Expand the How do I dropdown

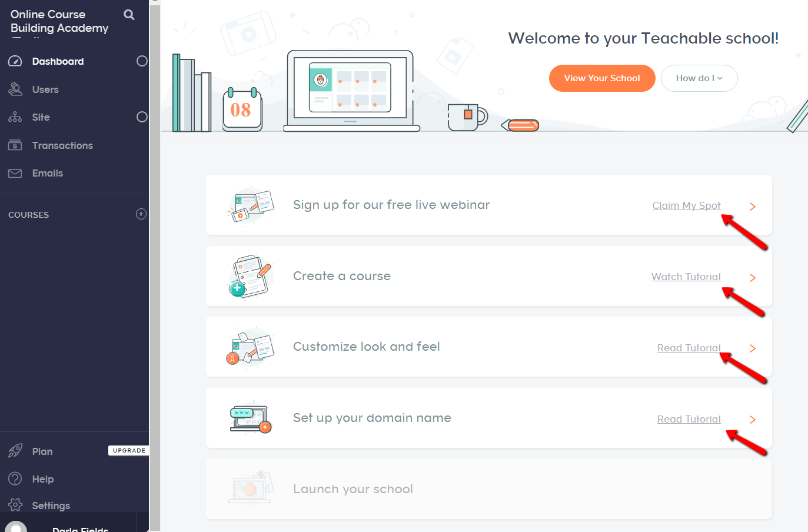(699, 78)
